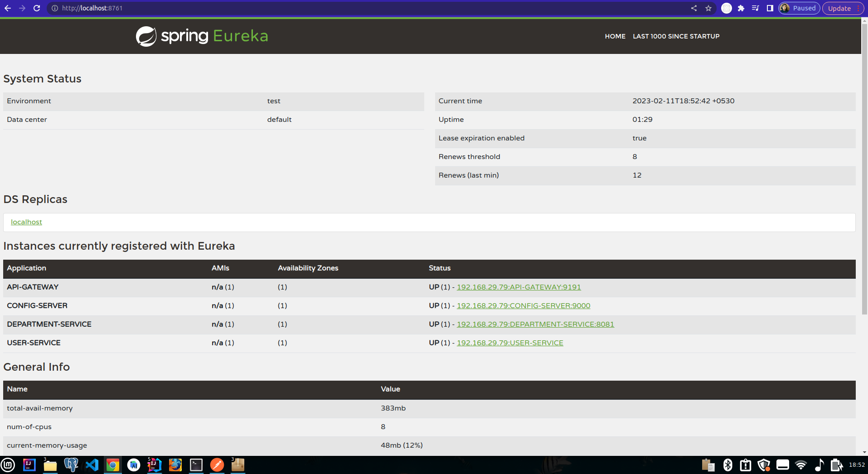Open Android Studio from the taskbar

(134, 465)
